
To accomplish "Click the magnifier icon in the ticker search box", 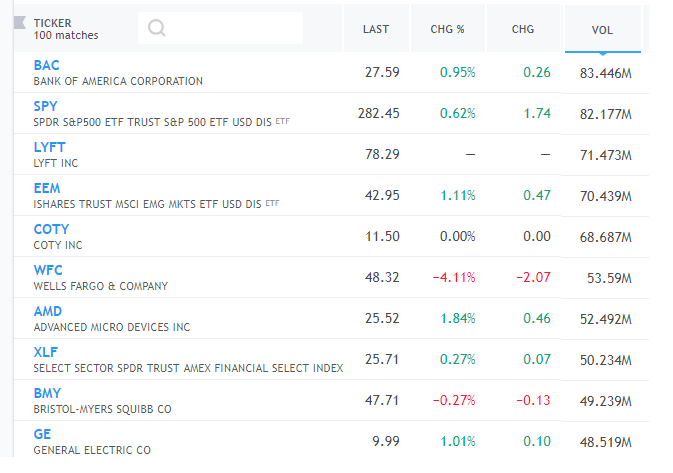I will pyautogui.click(x=156, y=28).
